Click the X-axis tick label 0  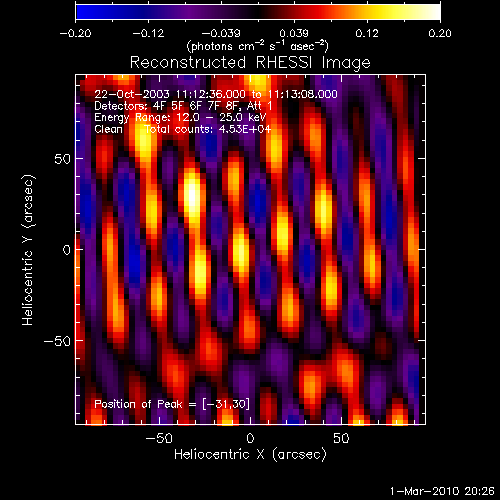[x=250, y=438]
